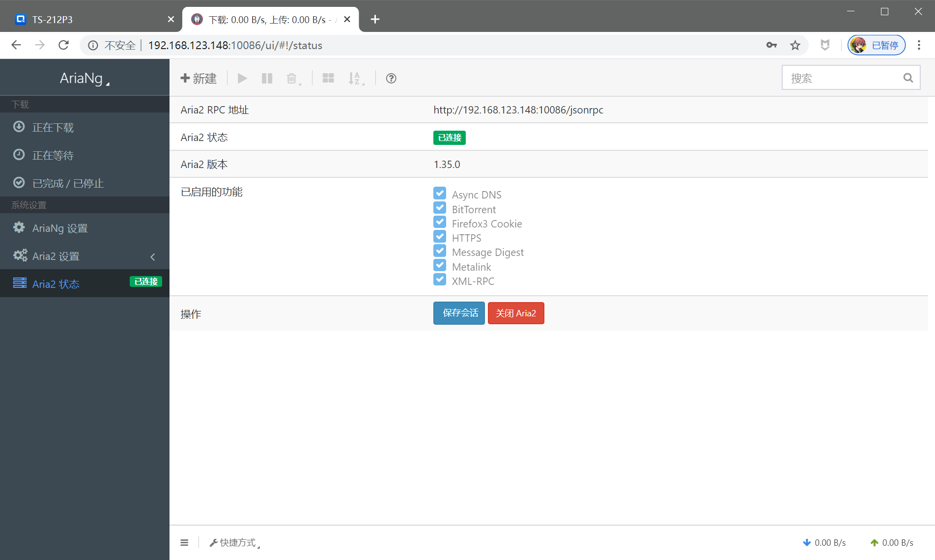The image size is (935, 560).
Task: Click the Aria2 version value 1.35.0
Action: [x=447, y=165]
